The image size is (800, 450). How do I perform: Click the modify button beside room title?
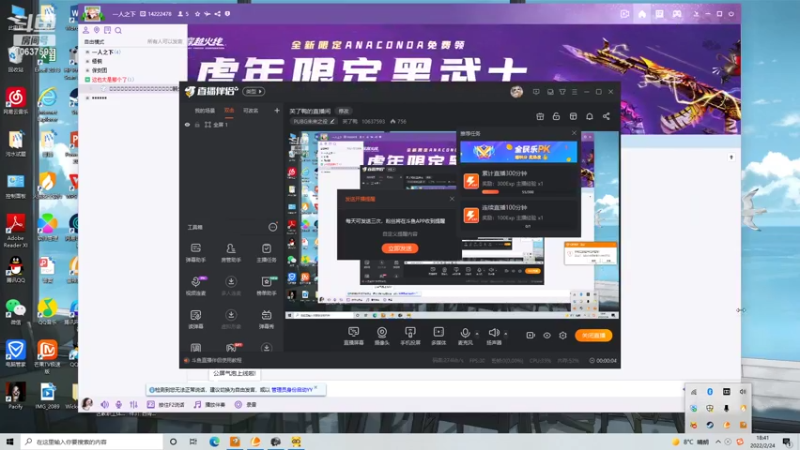tap(344, 111)
